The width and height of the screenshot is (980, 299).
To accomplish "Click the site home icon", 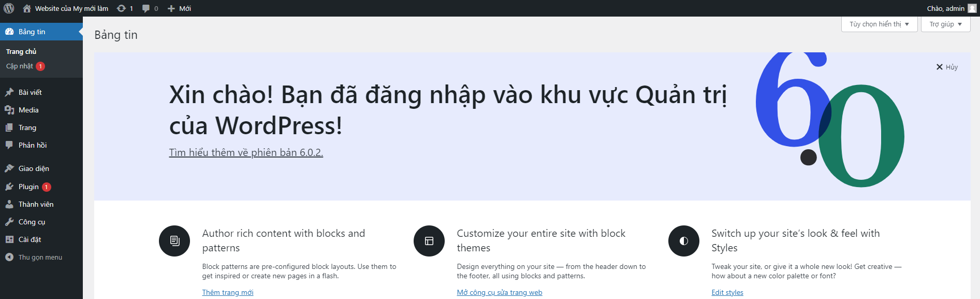I will tap(27, 8).
